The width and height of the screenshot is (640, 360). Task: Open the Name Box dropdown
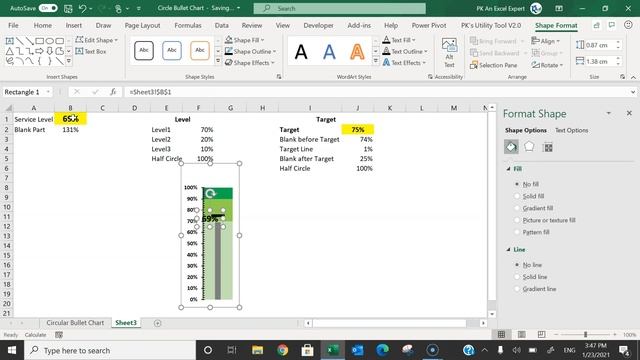(x=48, y=92)
